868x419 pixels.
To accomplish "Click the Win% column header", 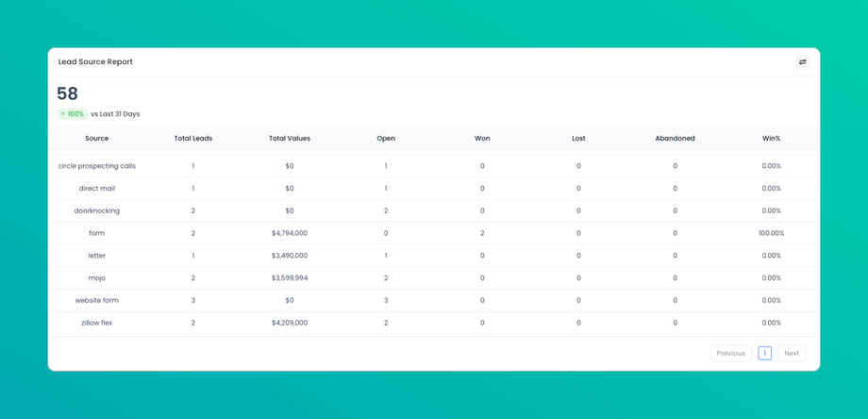I will pyautogui.click(x=771, y=139).
